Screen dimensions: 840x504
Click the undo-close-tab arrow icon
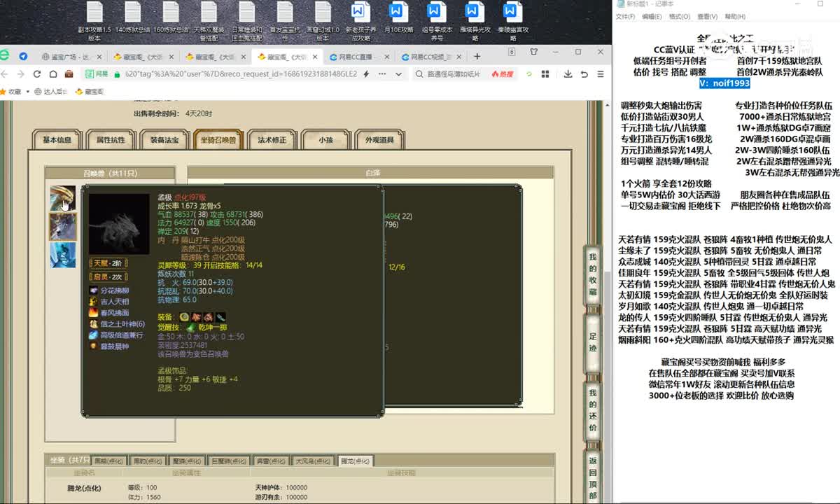coord(584,73)
